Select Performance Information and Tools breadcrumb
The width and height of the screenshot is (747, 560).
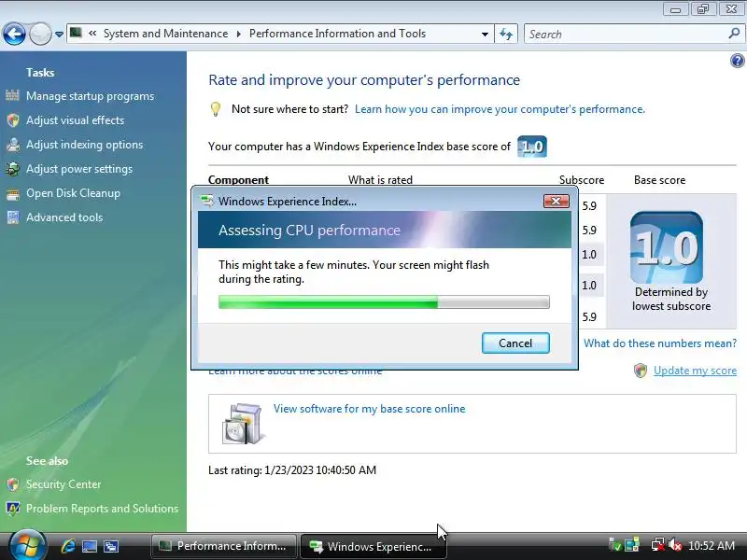pyautogui.click(x=337, y=34)
